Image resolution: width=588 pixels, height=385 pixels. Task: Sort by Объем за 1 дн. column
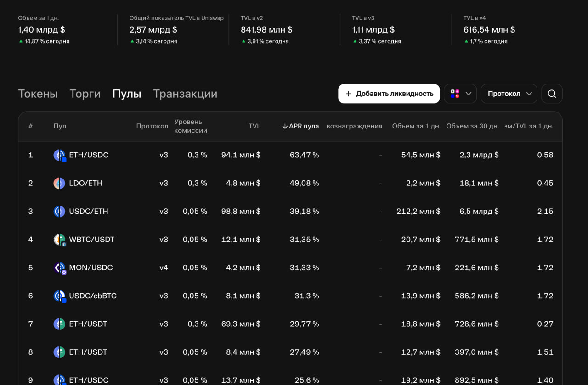tap(416, 126)
